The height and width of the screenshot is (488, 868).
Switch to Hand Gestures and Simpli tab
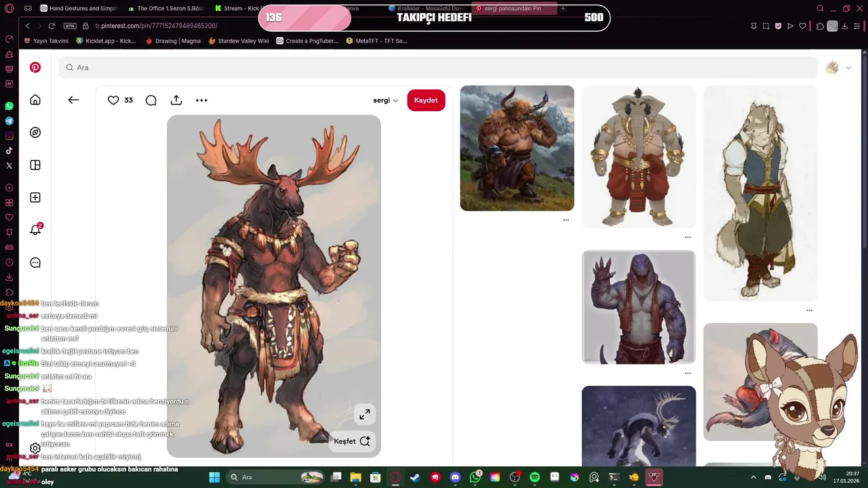click(80, 8)
